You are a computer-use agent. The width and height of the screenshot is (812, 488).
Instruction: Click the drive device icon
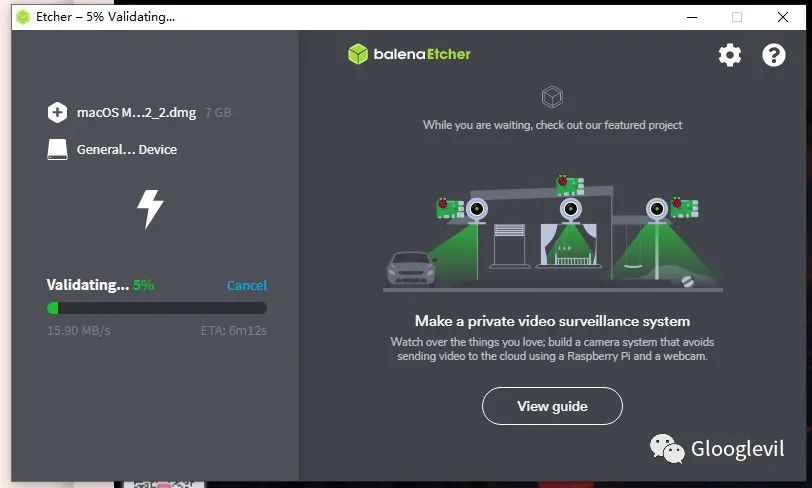click(x=57, y=149)
